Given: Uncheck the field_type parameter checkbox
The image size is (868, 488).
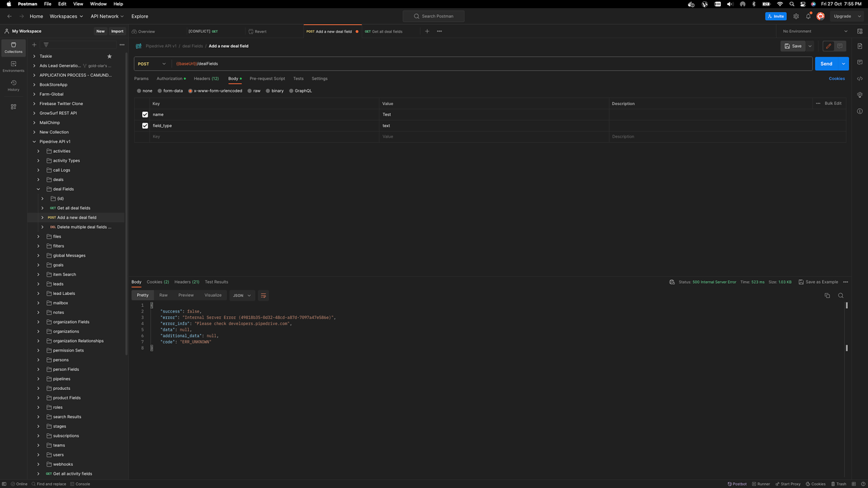Looking at the screenshot, I should [145, 126].
